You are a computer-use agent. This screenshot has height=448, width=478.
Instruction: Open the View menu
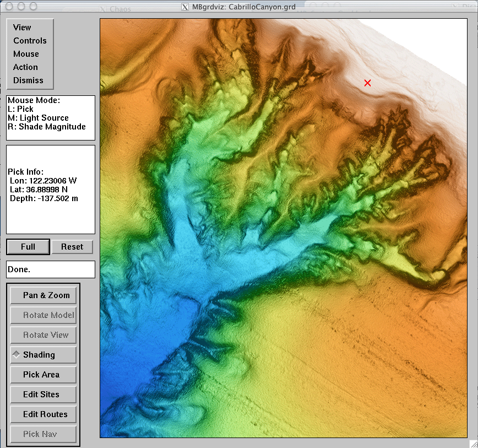pos(23,28)
